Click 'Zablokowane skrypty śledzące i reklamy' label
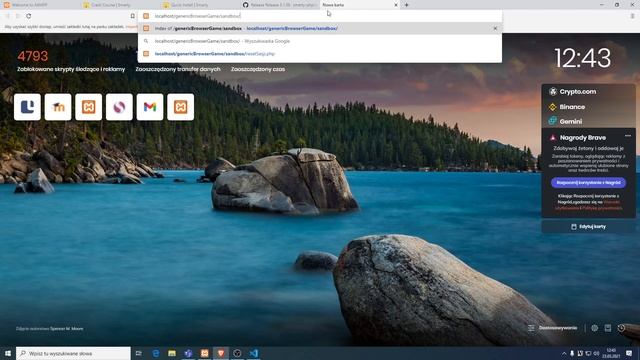Viewport: 640px width, 360px height. pyautogui.click(x=71, y=69)
